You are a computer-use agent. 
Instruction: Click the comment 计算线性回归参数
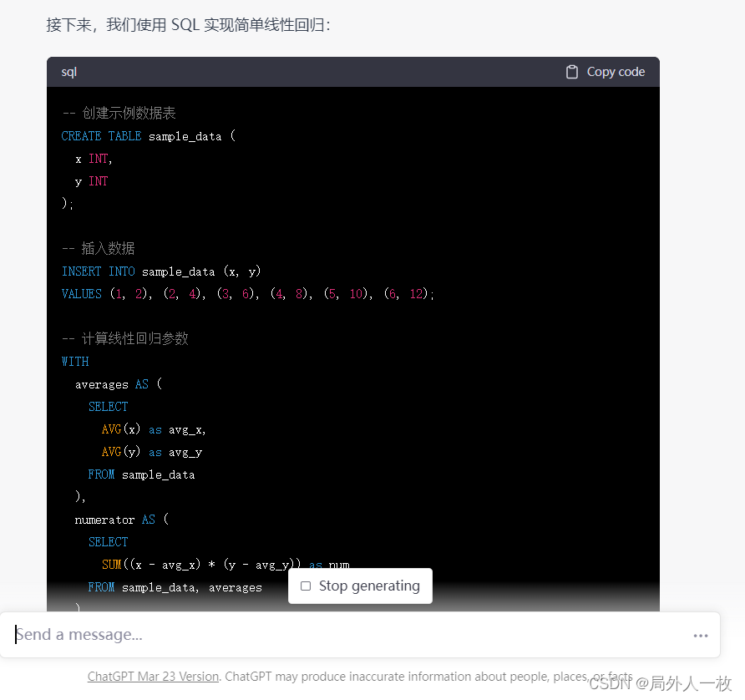coord(125,339)
